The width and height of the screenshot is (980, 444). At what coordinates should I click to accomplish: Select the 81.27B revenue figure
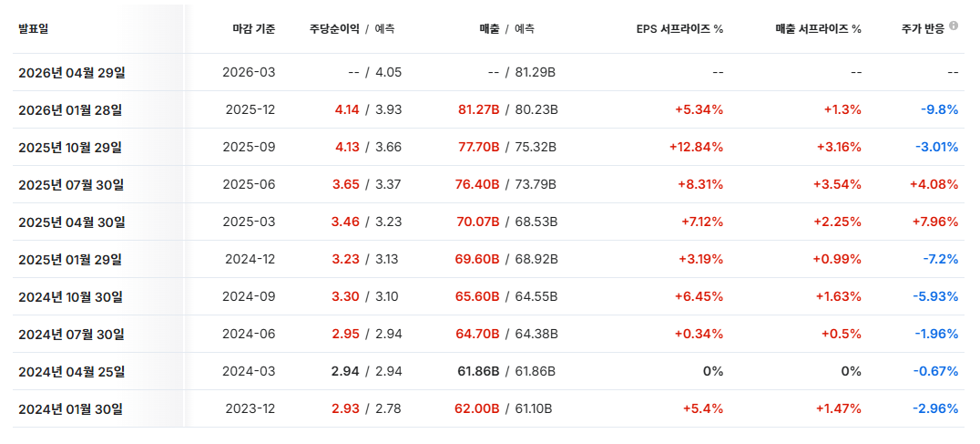(x=477, y=109)
